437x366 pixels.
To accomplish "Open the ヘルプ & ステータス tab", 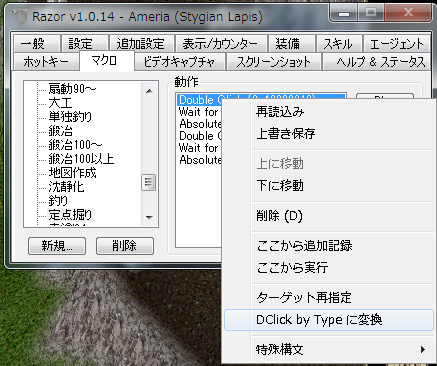I will click(x=376, y=62).
